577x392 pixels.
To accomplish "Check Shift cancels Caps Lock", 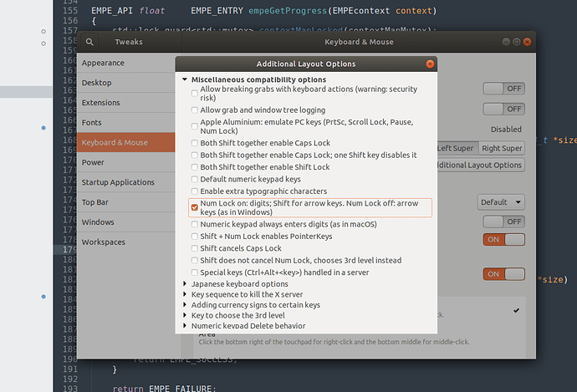I will coord(195,248).
